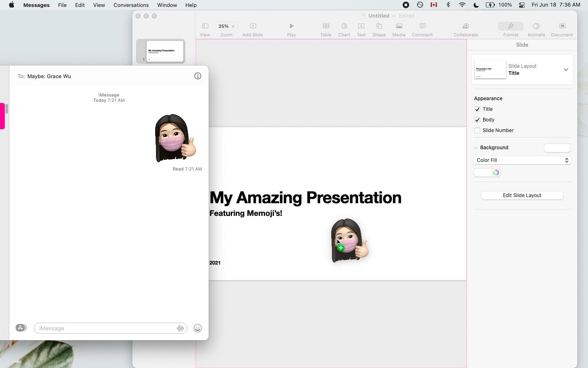Click the Edit Slide Layout button
The width and height of the screenshot is (588, 368).
522,195
